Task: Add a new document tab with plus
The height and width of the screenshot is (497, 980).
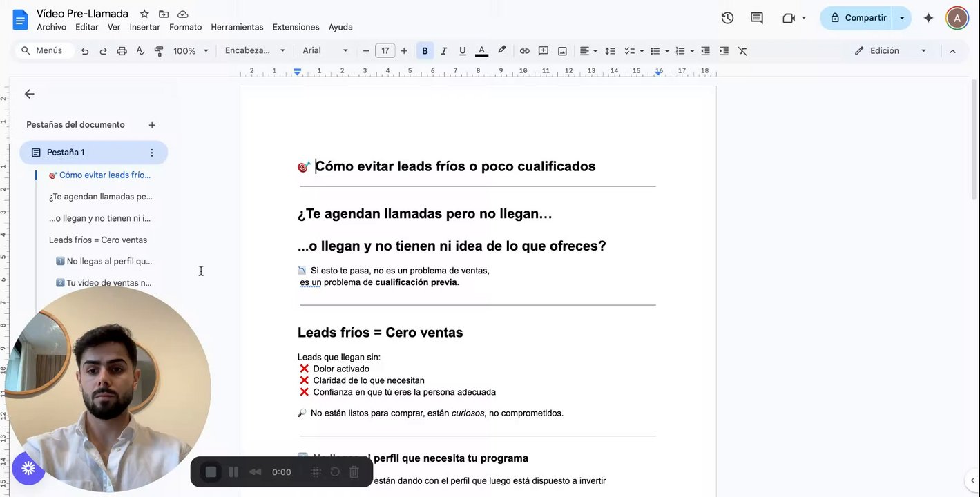Action: pos(152,125)
